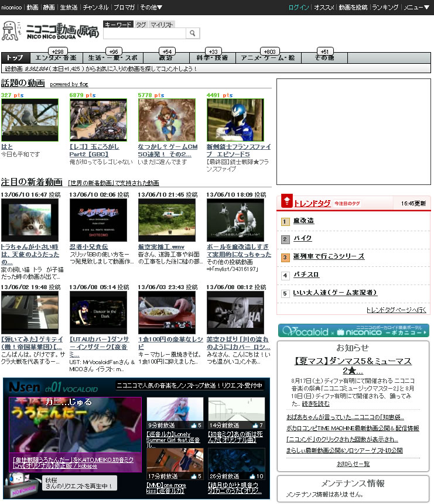The width and height of the screenshot is (434, 504).
Task: Click the パチスロ trend tag
Action: pos(306,275)
